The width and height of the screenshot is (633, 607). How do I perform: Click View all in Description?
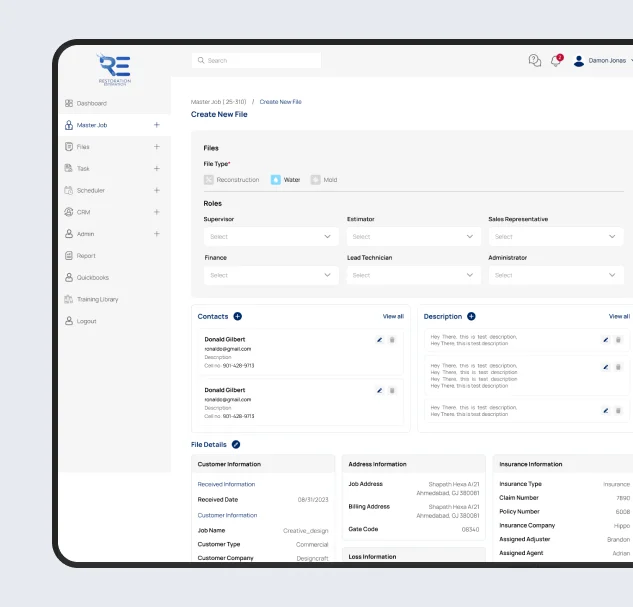pos(619,316)
